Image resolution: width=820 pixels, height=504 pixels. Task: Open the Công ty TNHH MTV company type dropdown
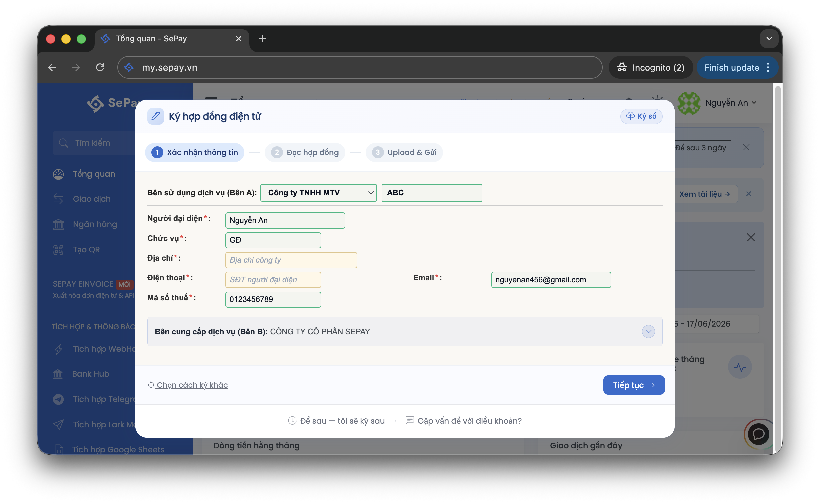point(318,193)
